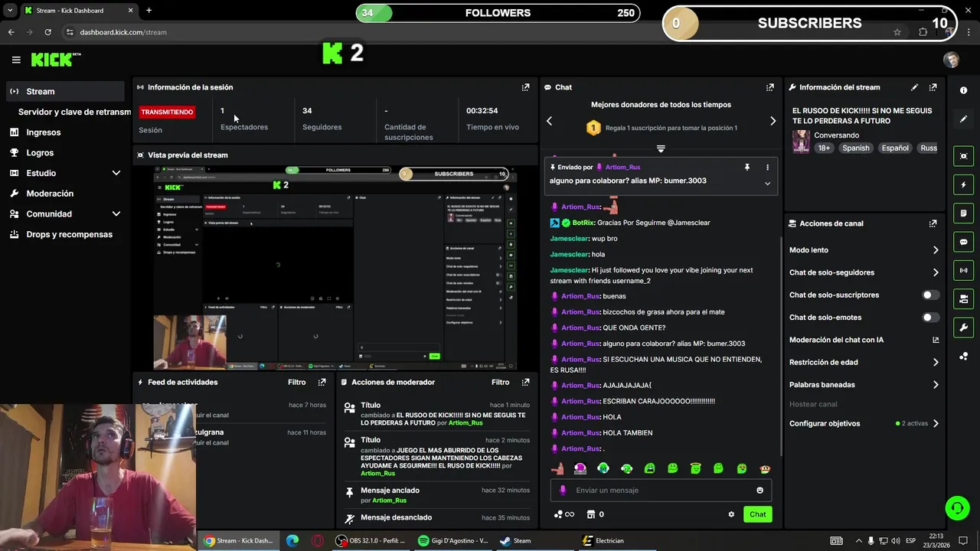
Task: Open Filtro in Feed de actividades
Action: tap(296, 382)
